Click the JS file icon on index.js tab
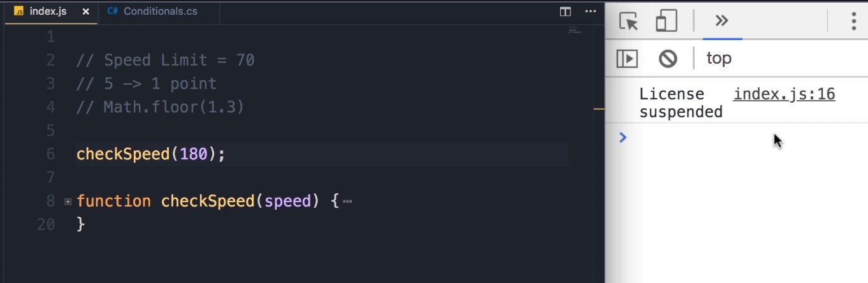868x283 pixels. click(18, 11)
